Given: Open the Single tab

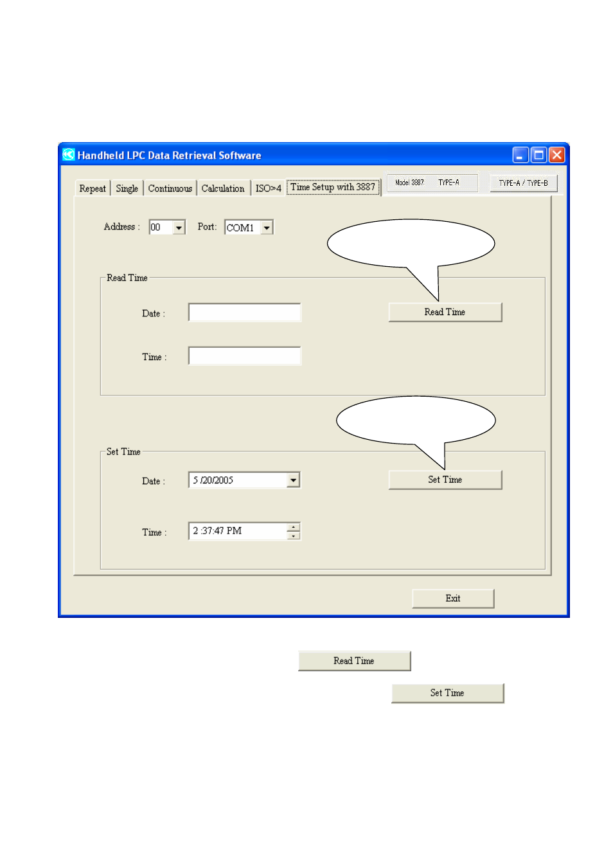Looking at the screenshot, I should (127, 188).
